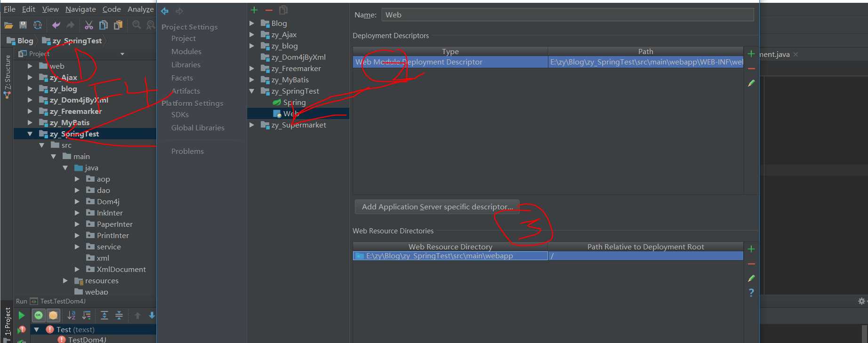Open SDKs under Platform Settings
868x343 pixels.
coord(180,114)
